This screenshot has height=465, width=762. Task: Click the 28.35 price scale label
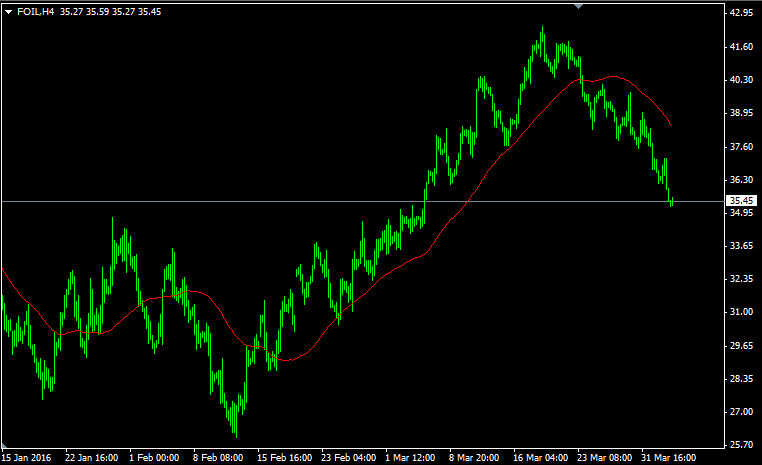pyautogui.click(x=742, y=379)
